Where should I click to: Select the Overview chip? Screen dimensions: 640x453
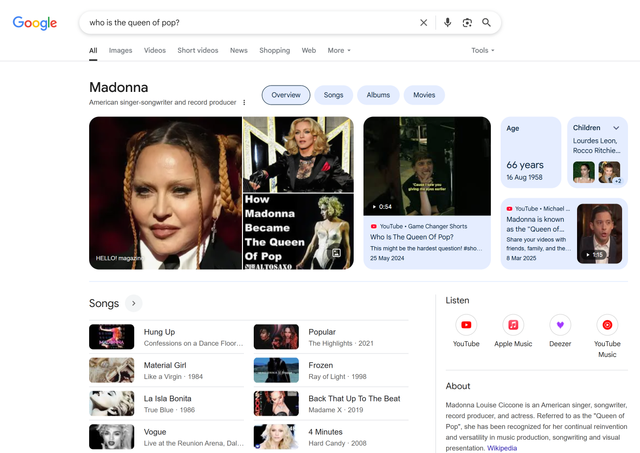coord(286,95)
